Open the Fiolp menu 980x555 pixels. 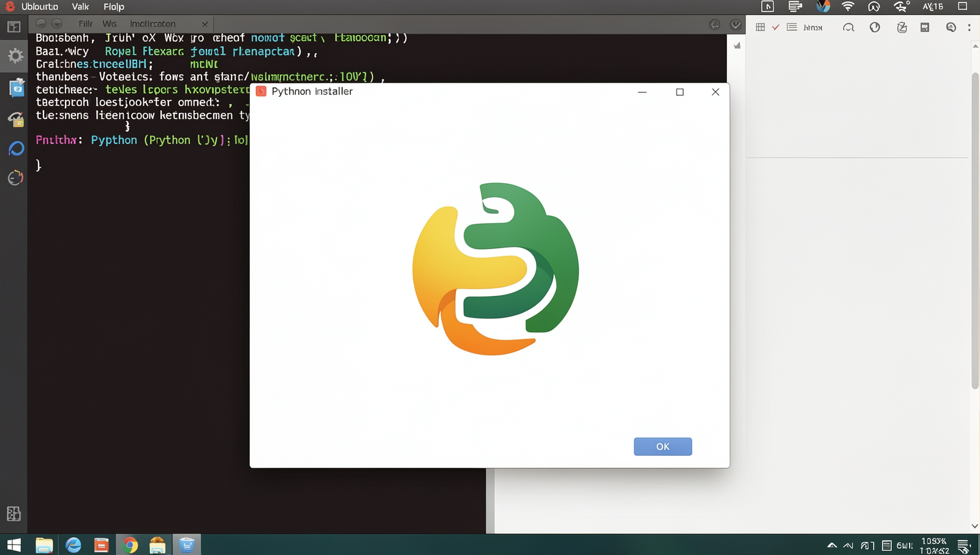pos(114,7)
